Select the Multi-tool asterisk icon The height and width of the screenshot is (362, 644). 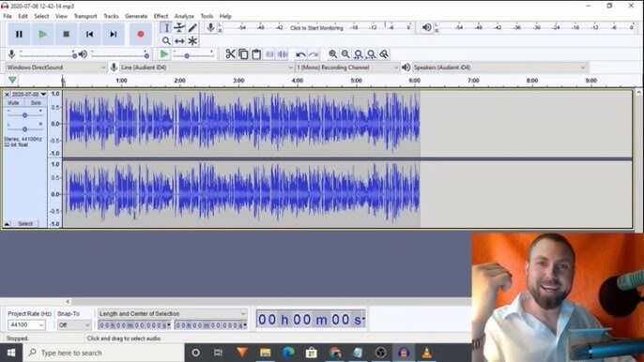(192, 41)
